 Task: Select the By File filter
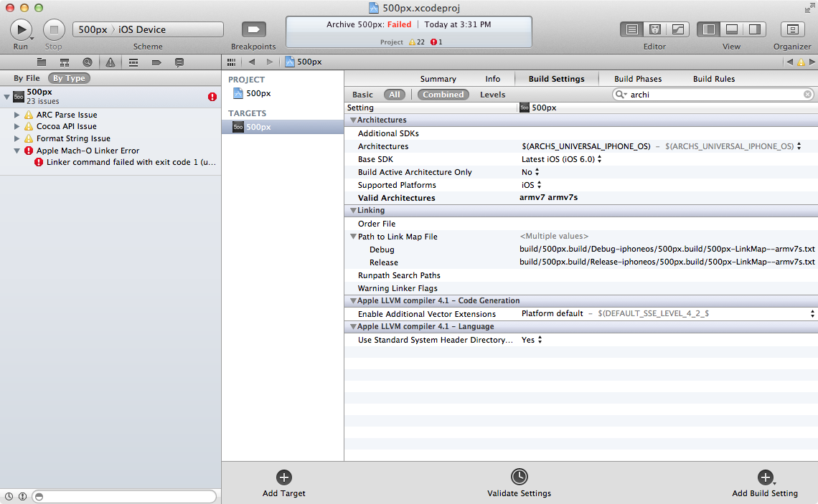(x=27, y=78)
